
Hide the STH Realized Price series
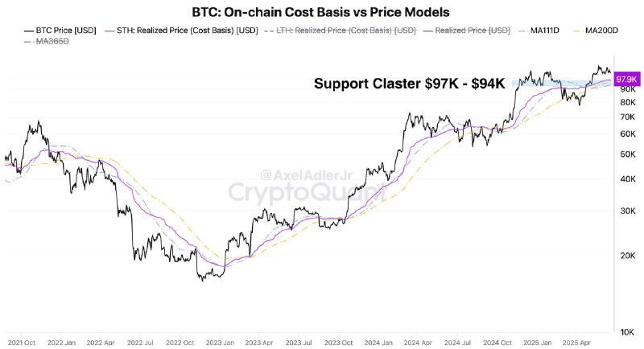(182, 31)
